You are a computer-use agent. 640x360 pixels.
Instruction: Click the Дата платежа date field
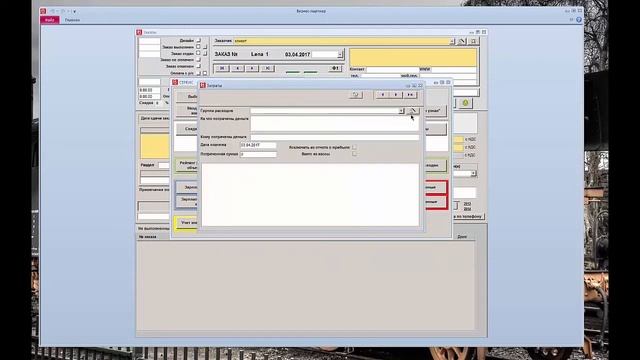tap(258, 145)
